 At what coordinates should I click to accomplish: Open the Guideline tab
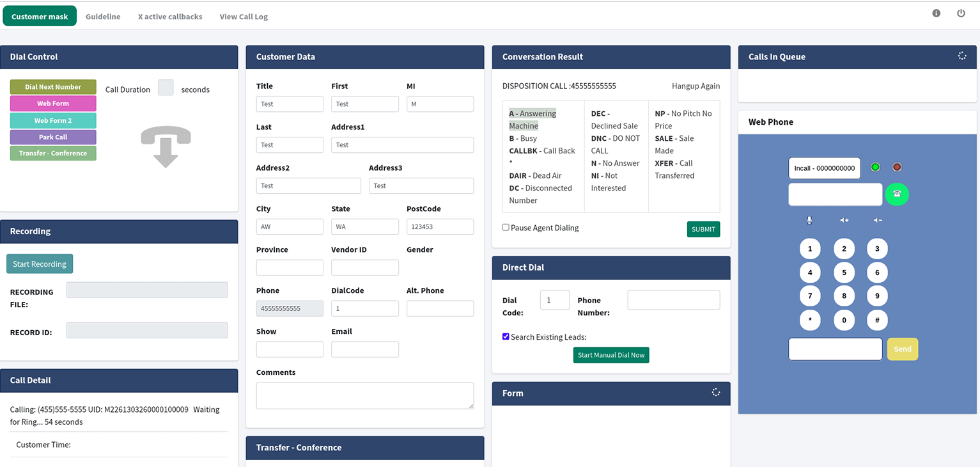pos(103,17)
